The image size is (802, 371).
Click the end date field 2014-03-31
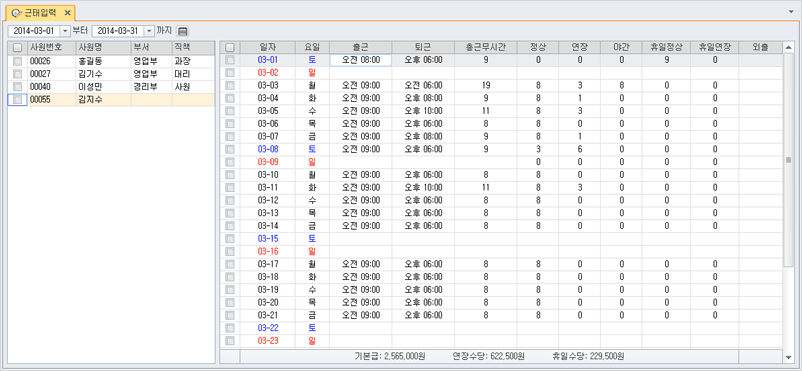(x=118, y=31)
